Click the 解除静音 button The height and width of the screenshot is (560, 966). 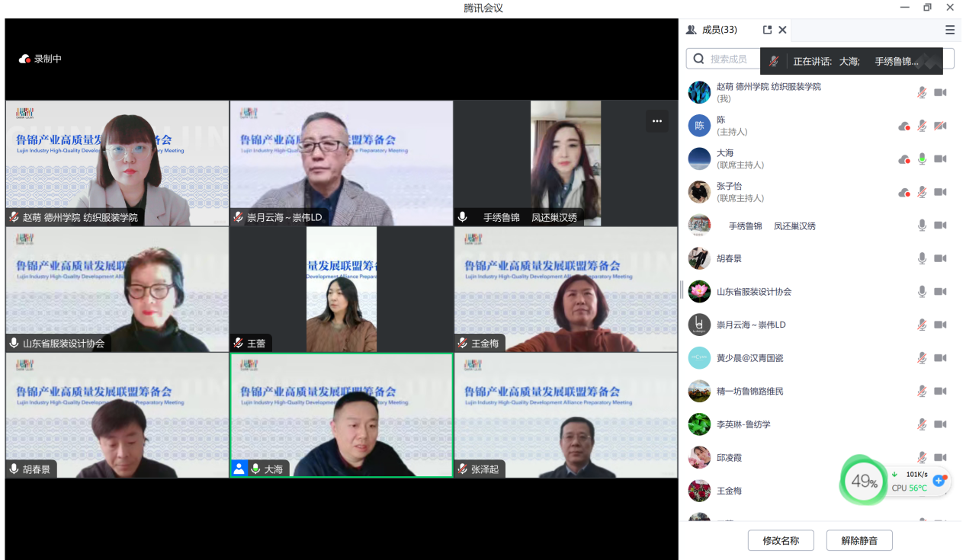click(859, 540)
